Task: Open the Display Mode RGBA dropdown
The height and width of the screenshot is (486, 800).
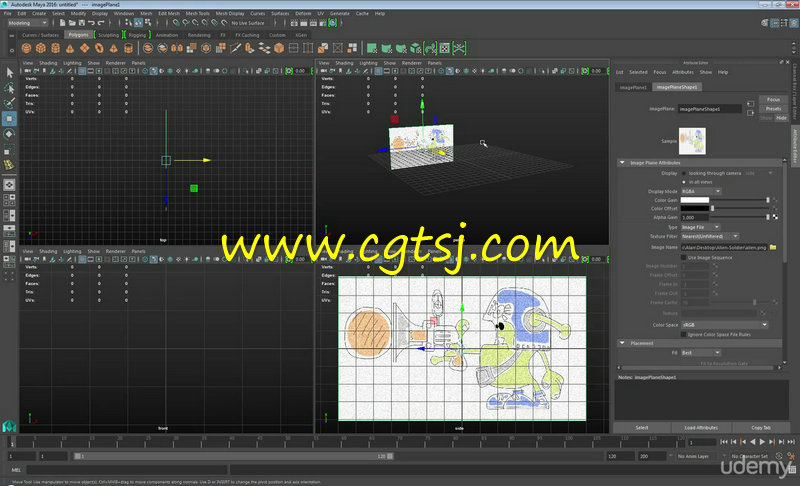Action: (x=701, y=191)
